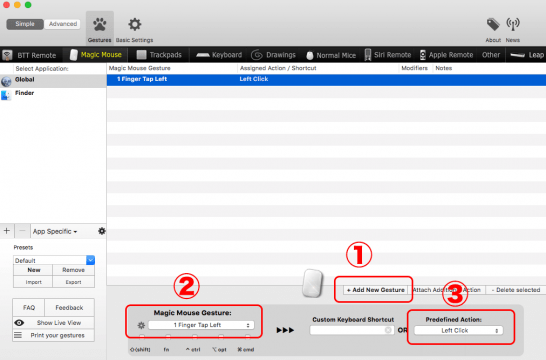Image resolution: width=546 pixels, height=360 pixels.
Task: Open Basic Settings gear icon
Action: (134, 29)
